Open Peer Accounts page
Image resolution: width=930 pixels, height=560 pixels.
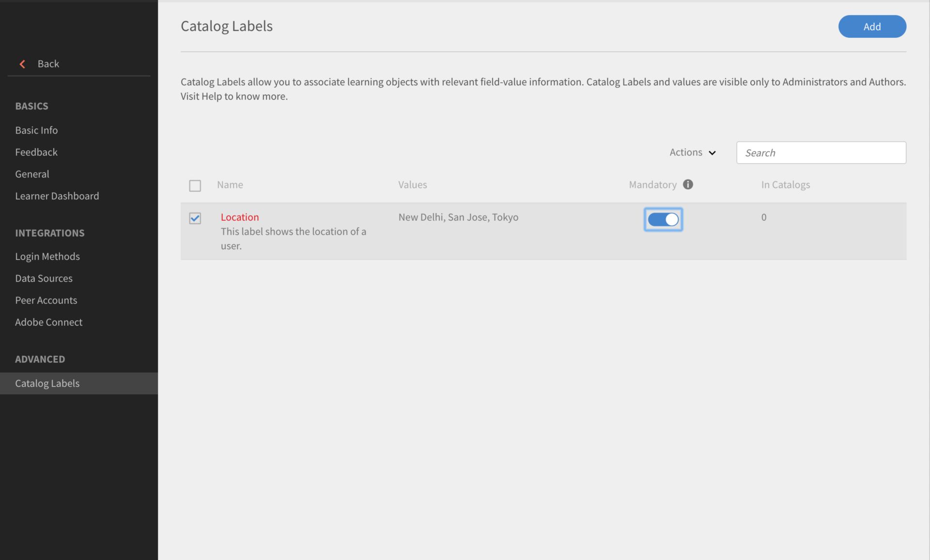pyautogui.click(x=46, y=300)
